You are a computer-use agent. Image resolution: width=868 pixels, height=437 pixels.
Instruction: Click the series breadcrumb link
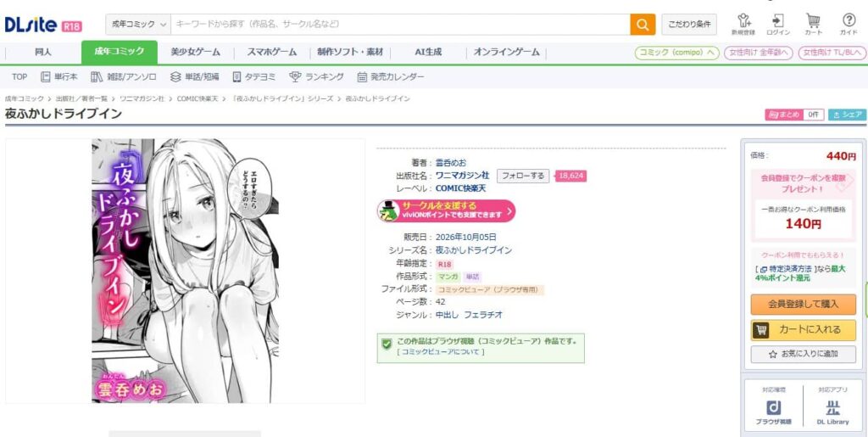[283, 98]
